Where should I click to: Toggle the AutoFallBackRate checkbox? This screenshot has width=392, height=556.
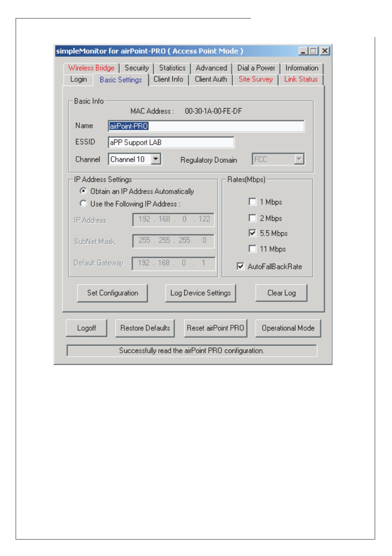coord(241,266)
